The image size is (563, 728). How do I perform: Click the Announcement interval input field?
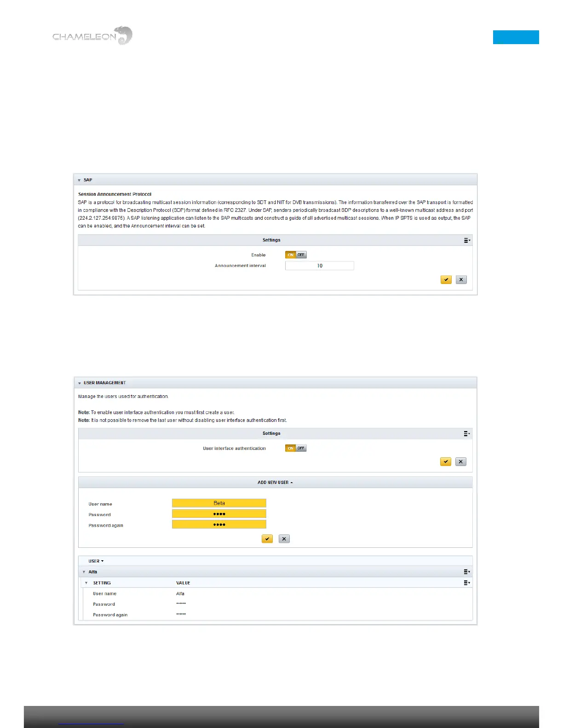320,266
